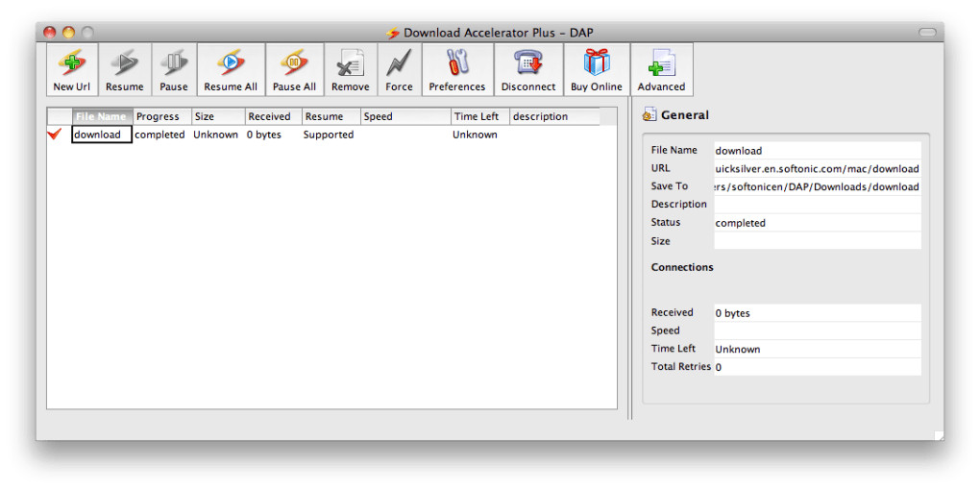Sort by Progress column header
This screenshot has width=980, height=490.
pyautogui.click(x=162, y=116)
